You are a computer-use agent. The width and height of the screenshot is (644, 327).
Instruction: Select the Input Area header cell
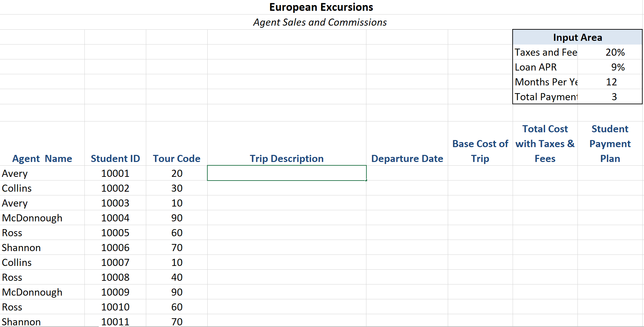pyautogui.click(x=577, y=37)
